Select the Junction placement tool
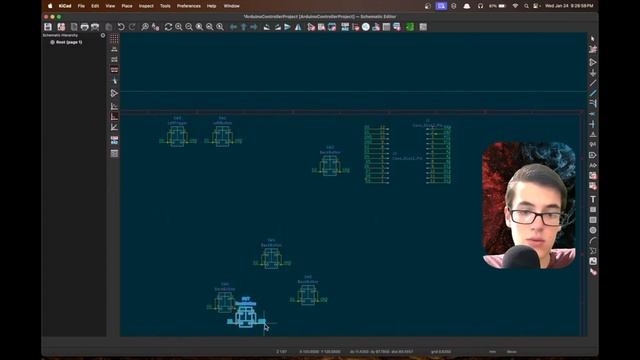The height and width of the screenshot is (360, 640). coord(593,124)
